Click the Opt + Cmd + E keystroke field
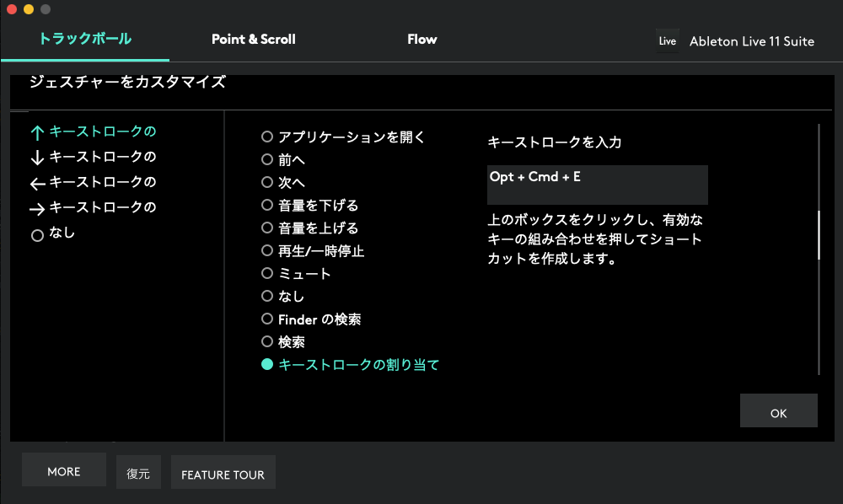Image resolution: width=843 pixels, height=504 pixels. [597, 185]
